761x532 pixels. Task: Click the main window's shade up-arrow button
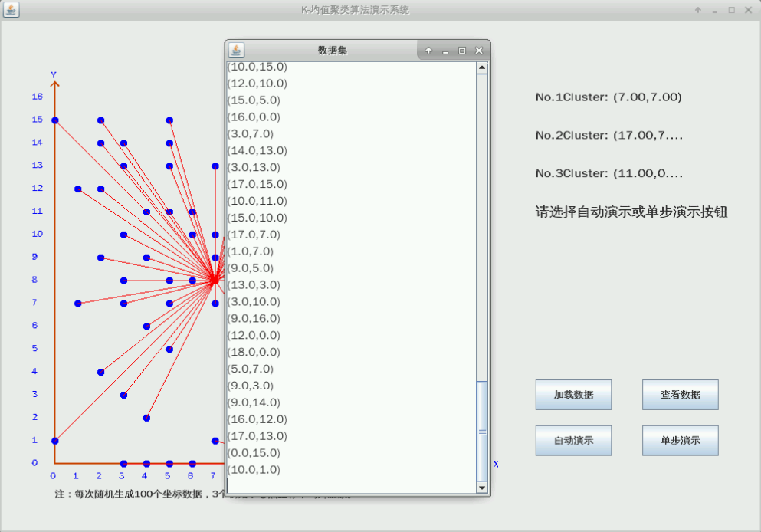[697, 10]
